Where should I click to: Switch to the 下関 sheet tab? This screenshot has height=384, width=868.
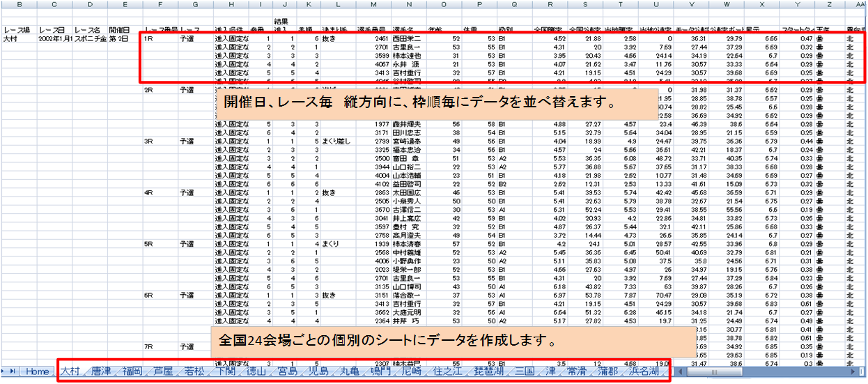coord(226,371)
